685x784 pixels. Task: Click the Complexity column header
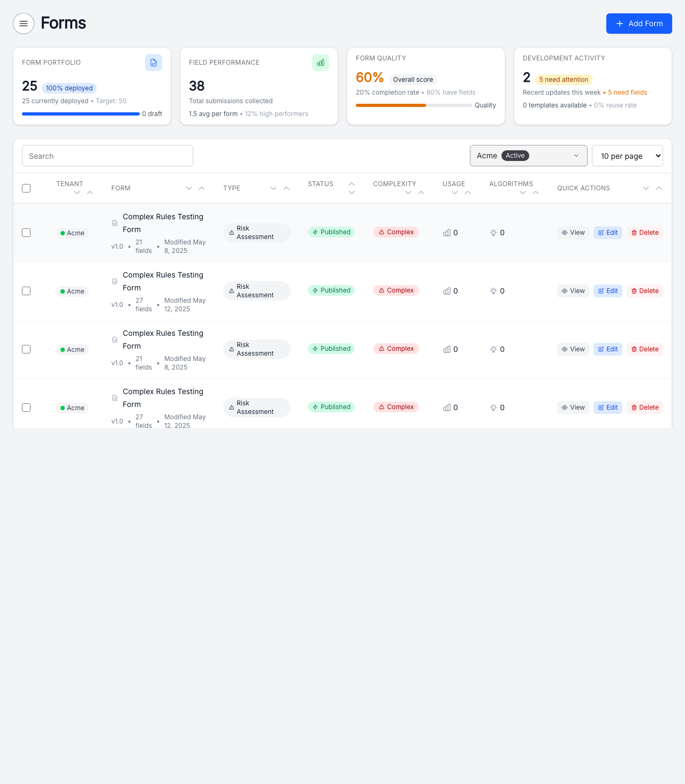click(x=394, y=184)
